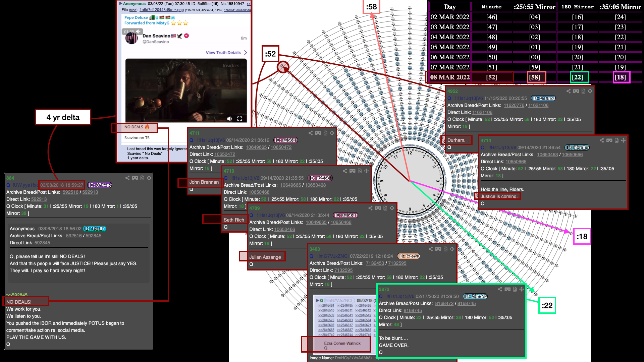
Task: Click post number 3872
Action: [x=384, y=289]
